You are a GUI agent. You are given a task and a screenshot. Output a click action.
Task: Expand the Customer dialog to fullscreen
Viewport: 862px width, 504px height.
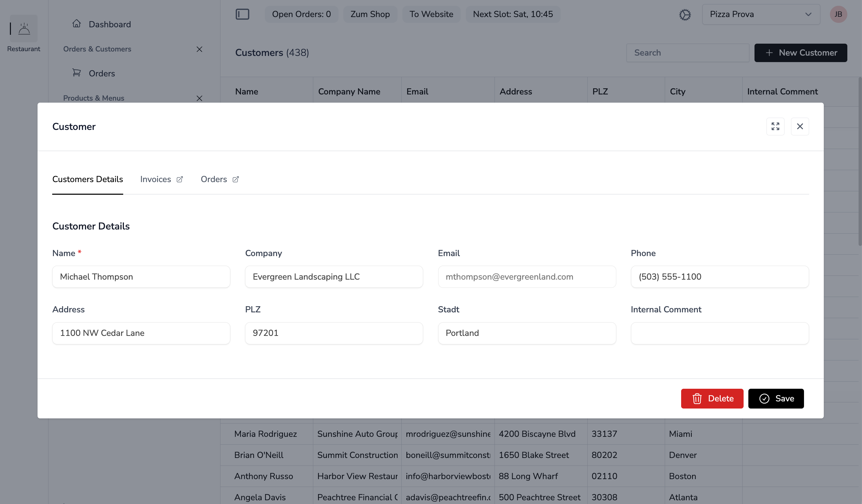tap(775, 127)
